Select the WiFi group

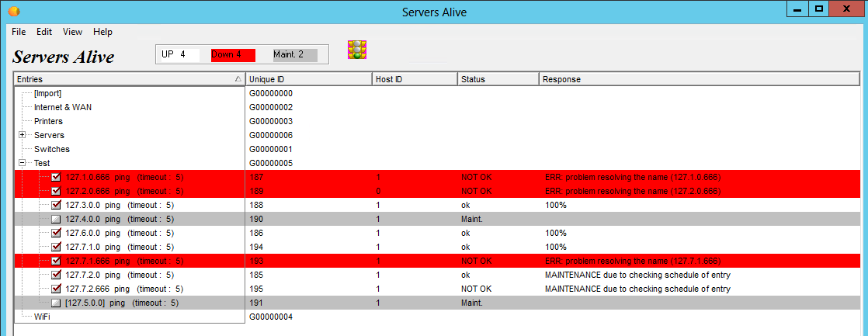coord(43,317)
